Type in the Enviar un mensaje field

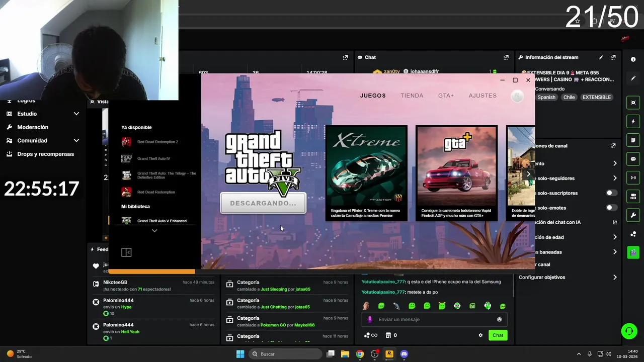point(434,319)
